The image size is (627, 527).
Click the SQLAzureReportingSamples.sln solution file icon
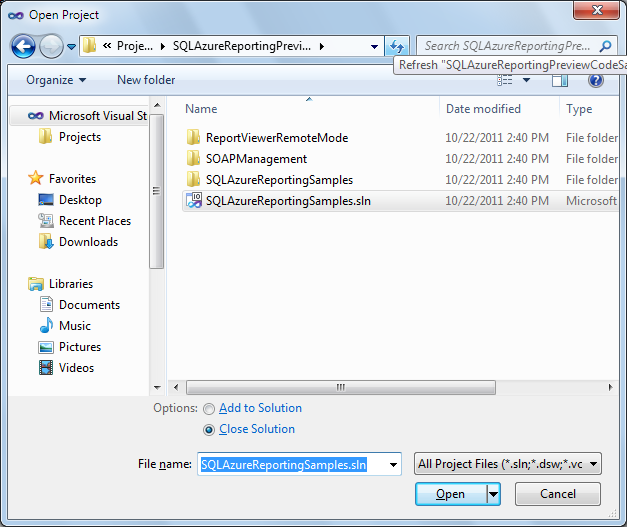point(194,200)
